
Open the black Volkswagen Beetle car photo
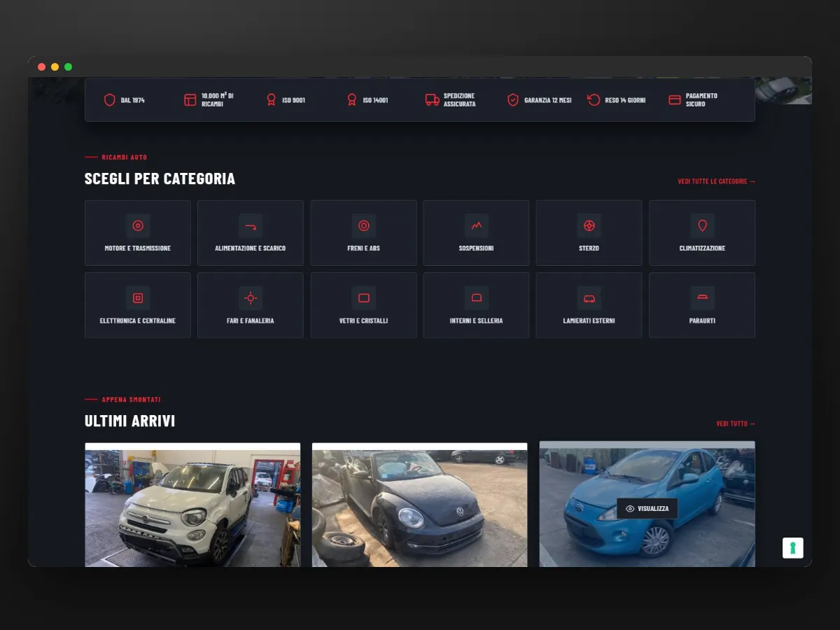pyautogui.click(x=419, y=505)
